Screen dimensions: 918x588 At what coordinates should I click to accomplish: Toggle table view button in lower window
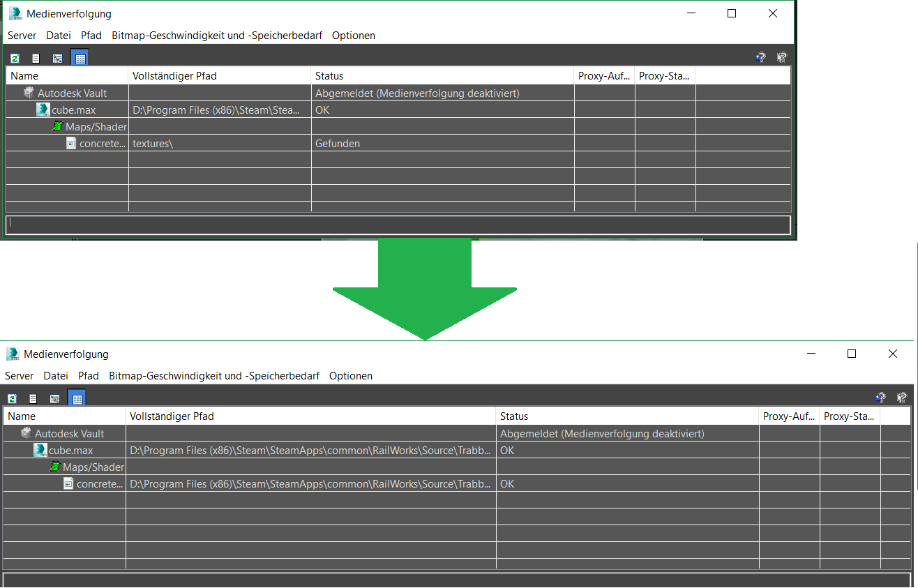click(x=77, y=399)
